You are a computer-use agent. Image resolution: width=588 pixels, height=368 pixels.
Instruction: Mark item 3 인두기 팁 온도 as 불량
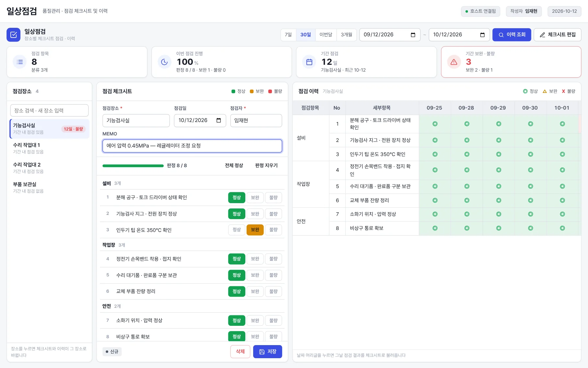point(273,230)
